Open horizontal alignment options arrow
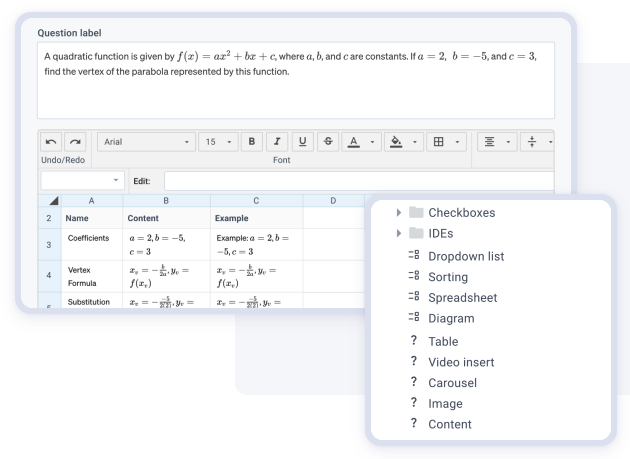Viewport: 630px width, 459px height. click(x=508, y=142)
